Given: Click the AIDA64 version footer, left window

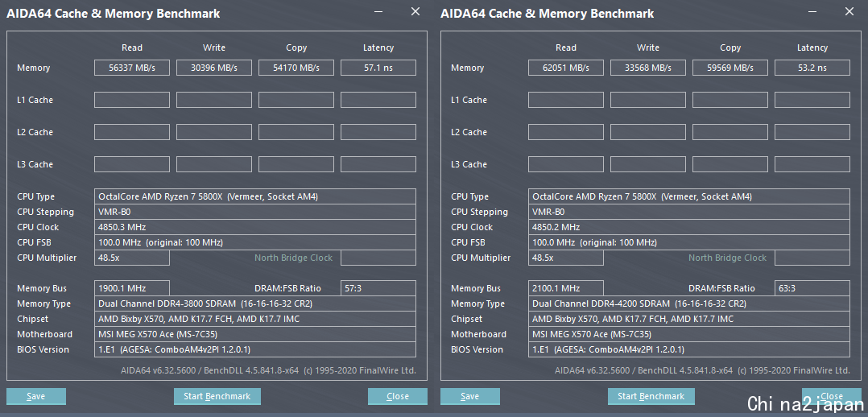Looking at the screenshot, I should [268, 370].
